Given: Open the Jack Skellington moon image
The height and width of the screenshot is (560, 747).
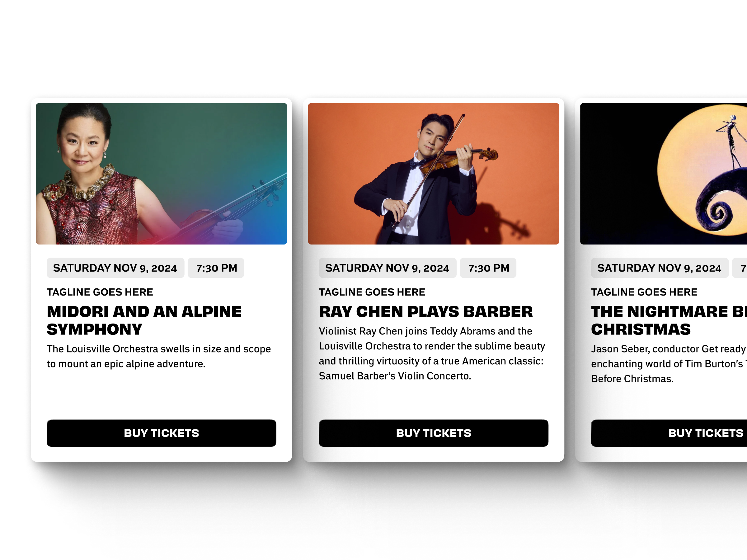Looking at the screenshot, I should 664,174.
